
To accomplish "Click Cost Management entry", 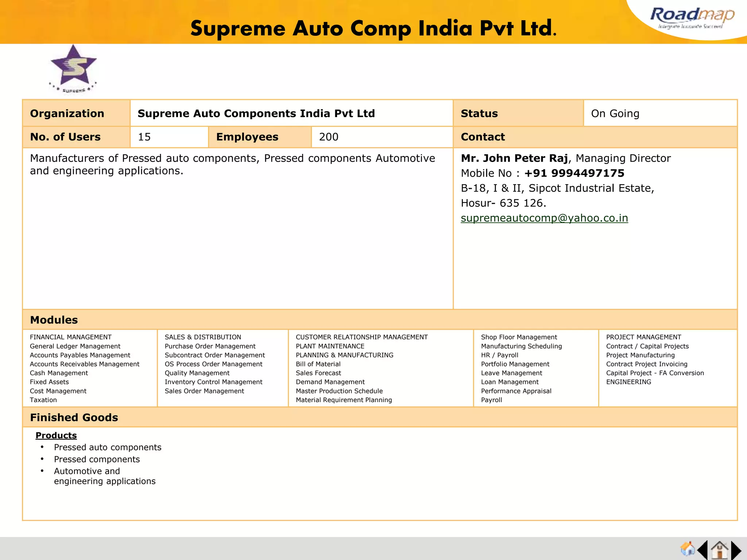I will 58,391.
